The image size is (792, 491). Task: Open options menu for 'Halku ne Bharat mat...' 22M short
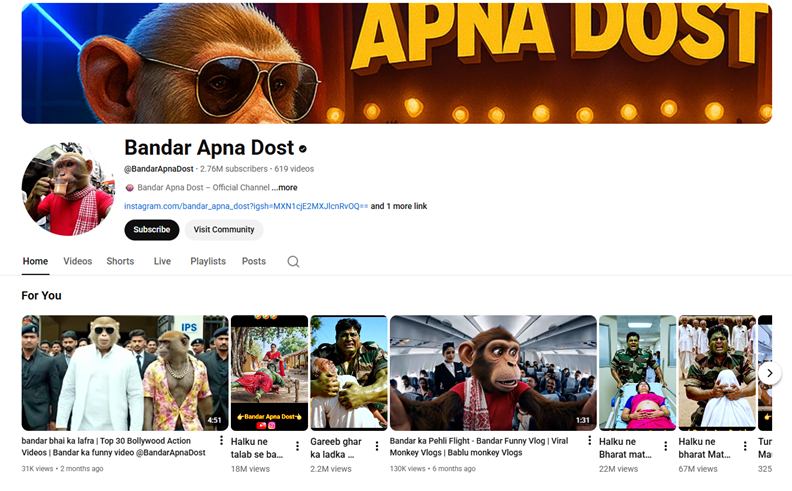coord(666,446)
